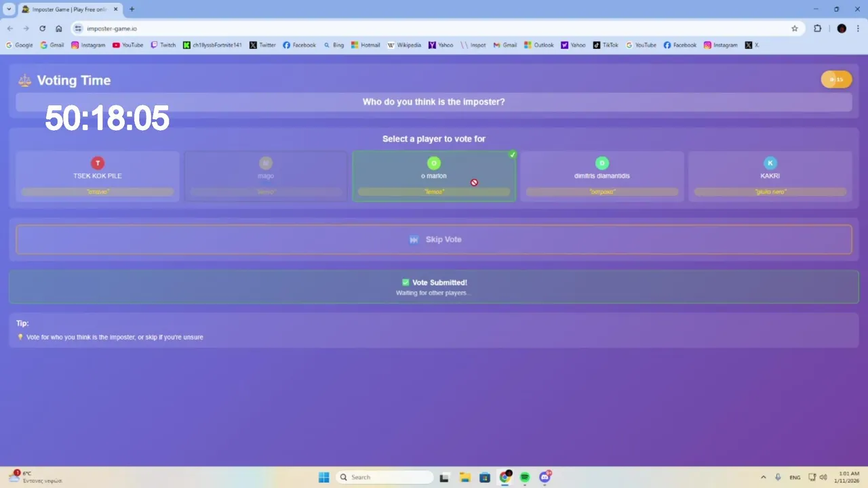868x488 pixels.
Task: Open the Chrome three-dot menu
Action: [859, 28]
